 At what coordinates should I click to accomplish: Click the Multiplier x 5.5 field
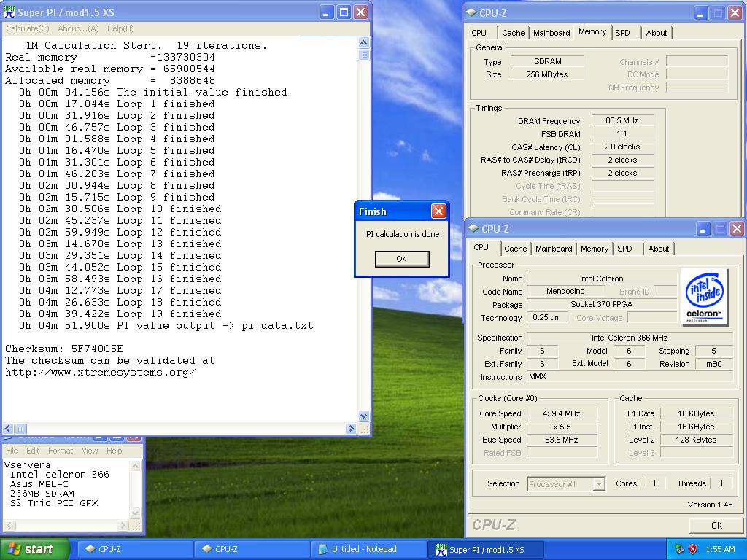[x=562, y=427]
